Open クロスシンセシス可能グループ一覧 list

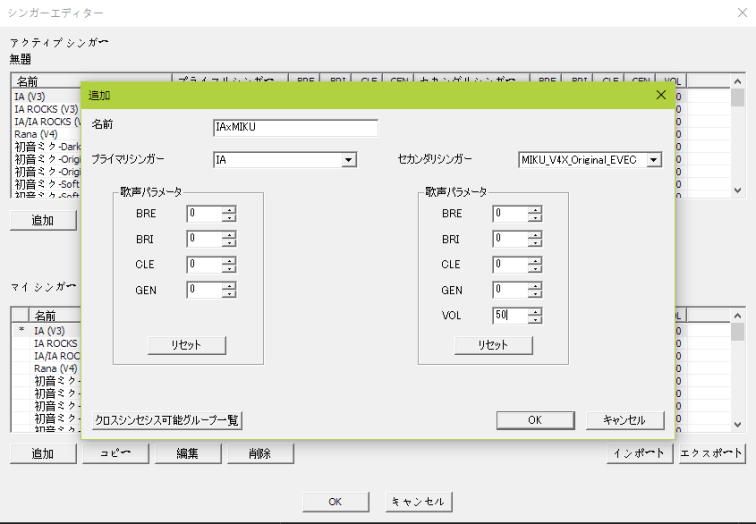tap(168, 420)
